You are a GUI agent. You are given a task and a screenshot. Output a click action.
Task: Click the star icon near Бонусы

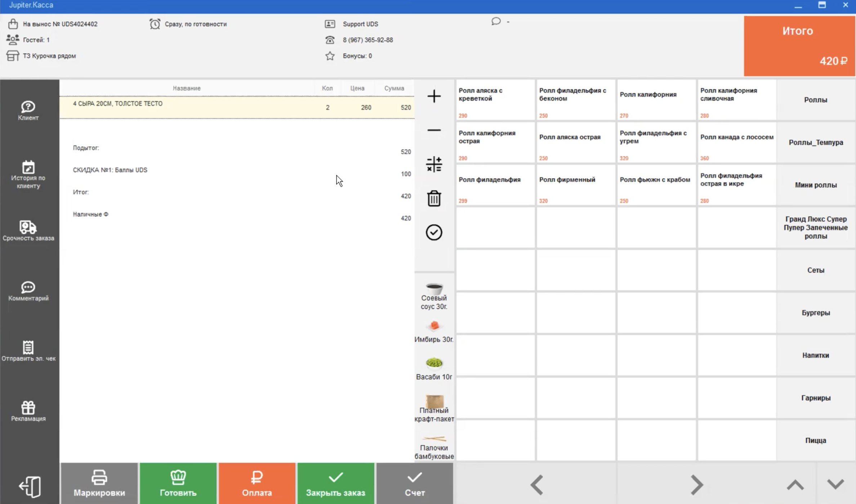[330, 56]
